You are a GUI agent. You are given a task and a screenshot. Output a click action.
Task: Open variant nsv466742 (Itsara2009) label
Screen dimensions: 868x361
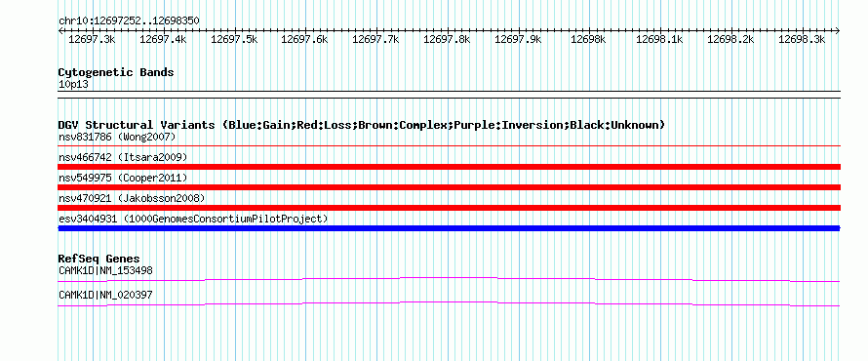click(123, 157)
